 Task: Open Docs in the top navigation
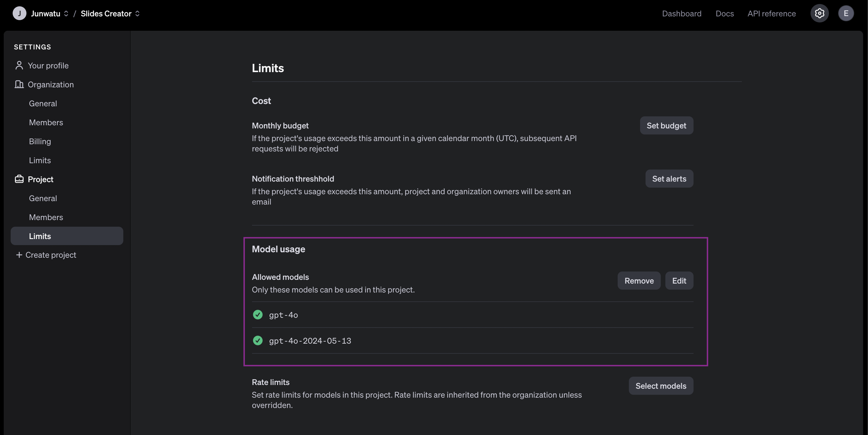click(725, 14)
